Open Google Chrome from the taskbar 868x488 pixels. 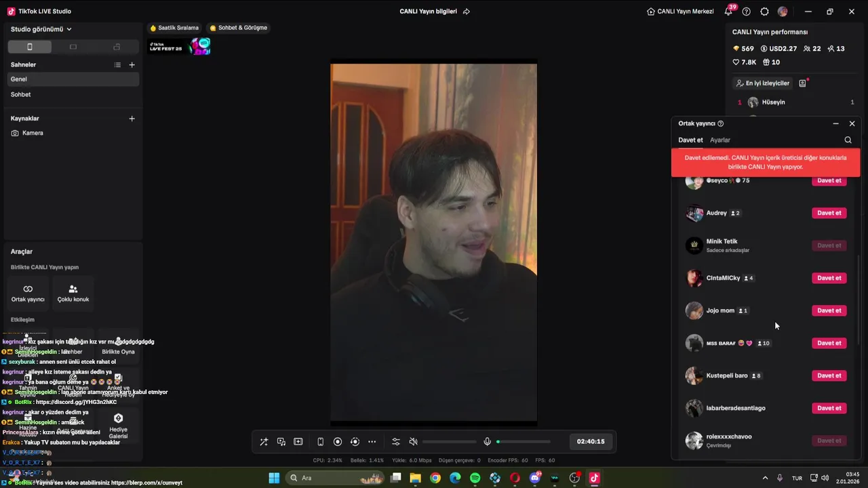click(x=435, y=478)
